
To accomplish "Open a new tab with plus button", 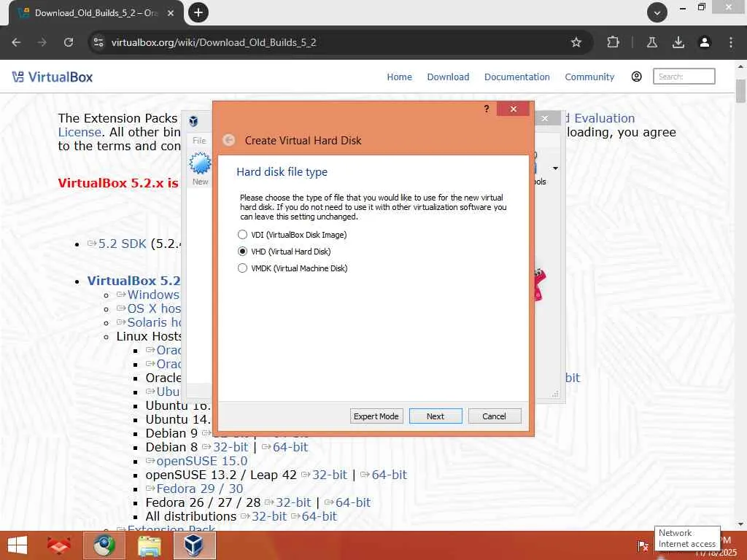I will point(198,12).
